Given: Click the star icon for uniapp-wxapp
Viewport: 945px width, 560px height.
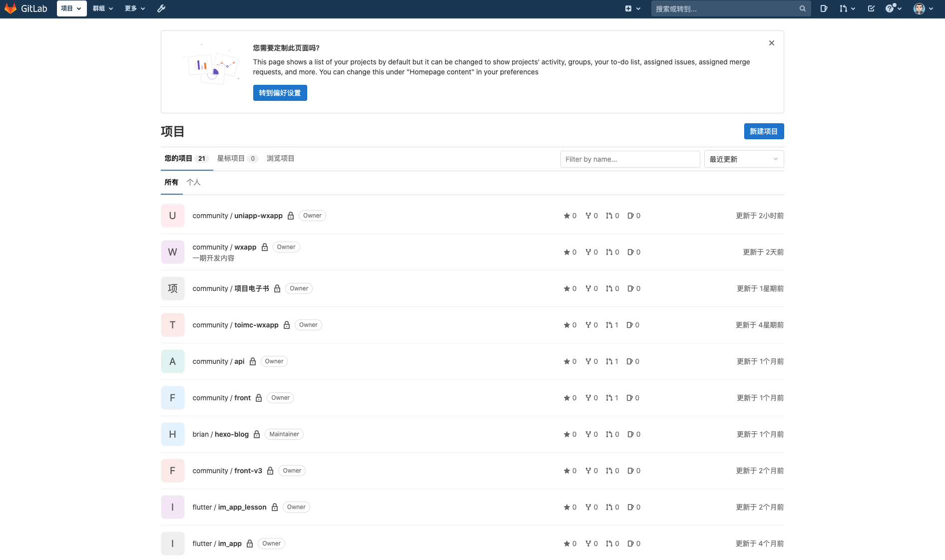Looking at the screenshot, I should tap(566, 216).
